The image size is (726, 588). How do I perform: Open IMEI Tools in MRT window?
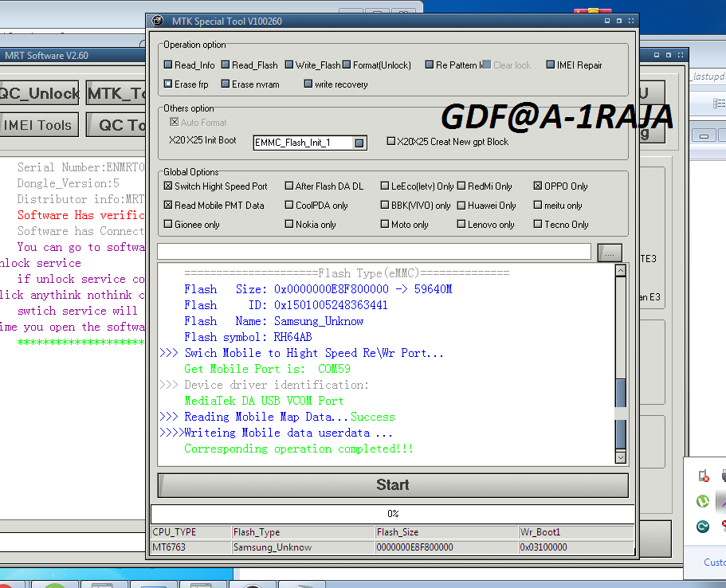(x=39, y=125)
